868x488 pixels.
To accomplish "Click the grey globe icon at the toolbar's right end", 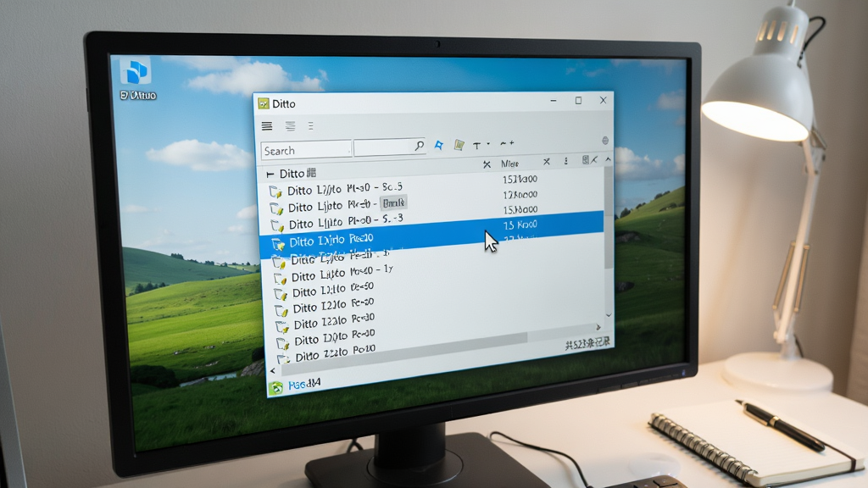I will point(605,141).
